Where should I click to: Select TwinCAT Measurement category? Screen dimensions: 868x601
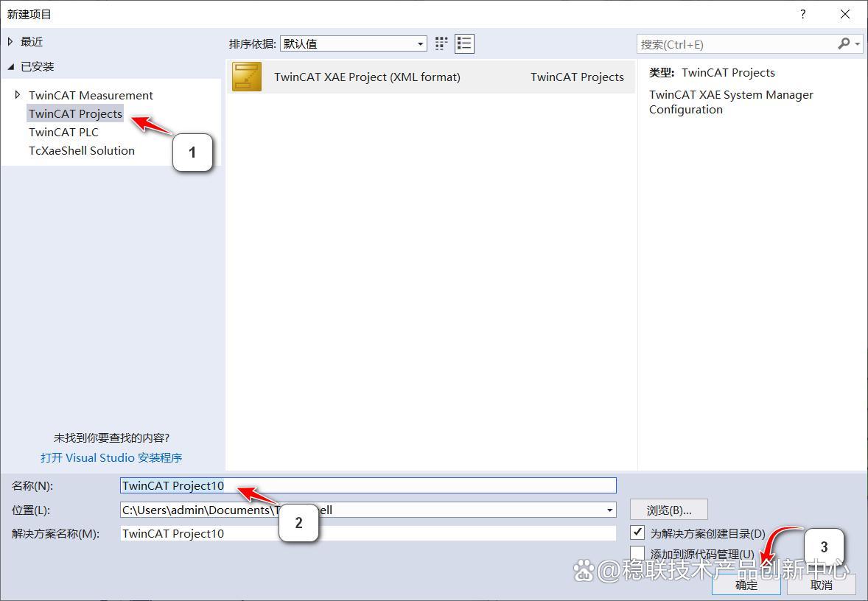(x=91, y=95)
